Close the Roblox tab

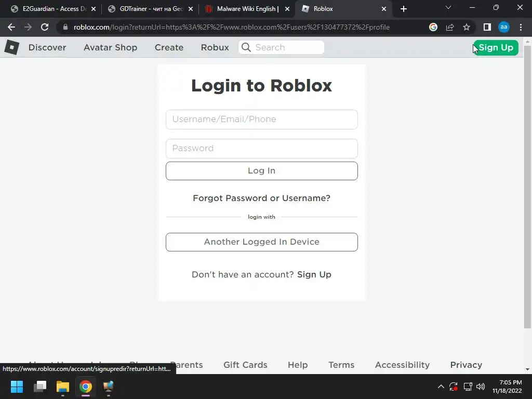pyautogui.click(x=384, y=9)
